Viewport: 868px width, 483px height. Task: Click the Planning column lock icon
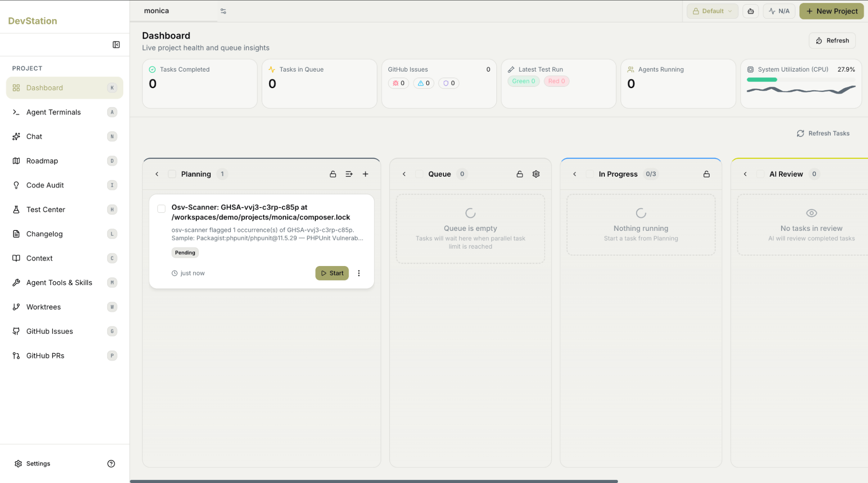pyautogui.click(x=333, y=174)
